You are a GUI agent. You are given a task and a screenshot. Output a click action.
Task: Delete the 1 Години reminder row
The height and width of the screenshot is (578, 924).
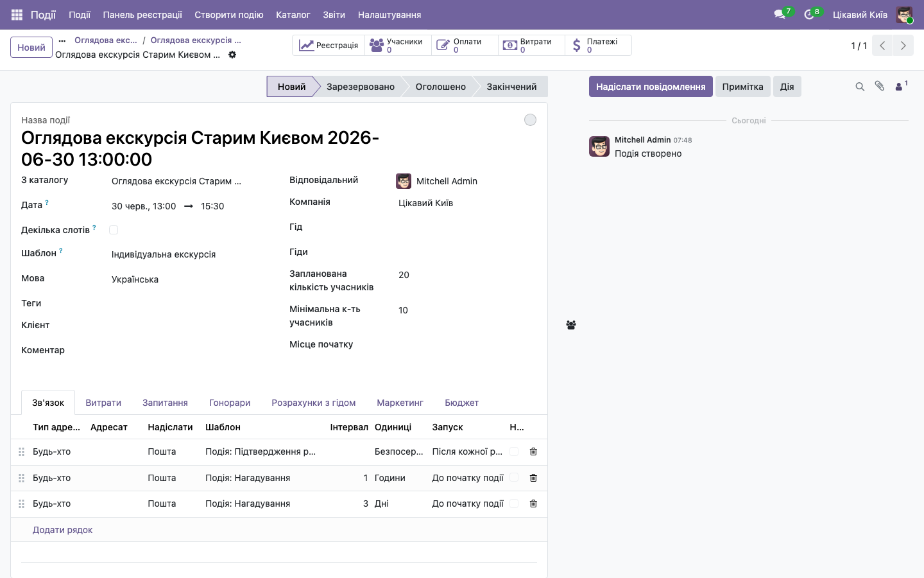[533, 478]
